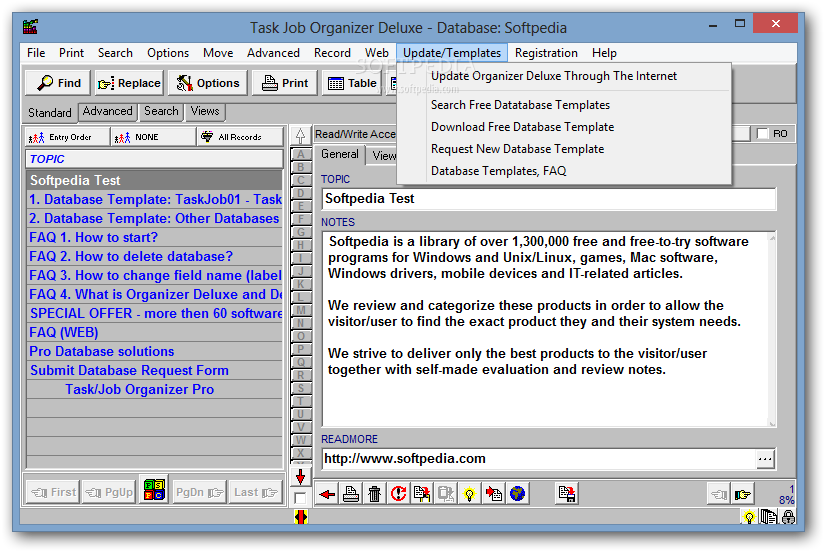The height and width of the screenshot is (552, 825).
Task: Open the Entry Order sort selector
Action: 67,137
